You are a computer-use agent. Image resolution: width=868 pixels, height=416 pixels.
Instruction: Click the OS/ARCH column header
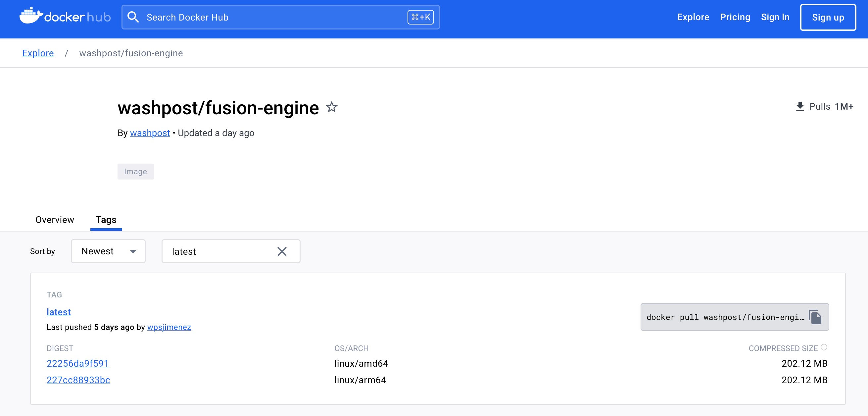[x=352, y=348]
